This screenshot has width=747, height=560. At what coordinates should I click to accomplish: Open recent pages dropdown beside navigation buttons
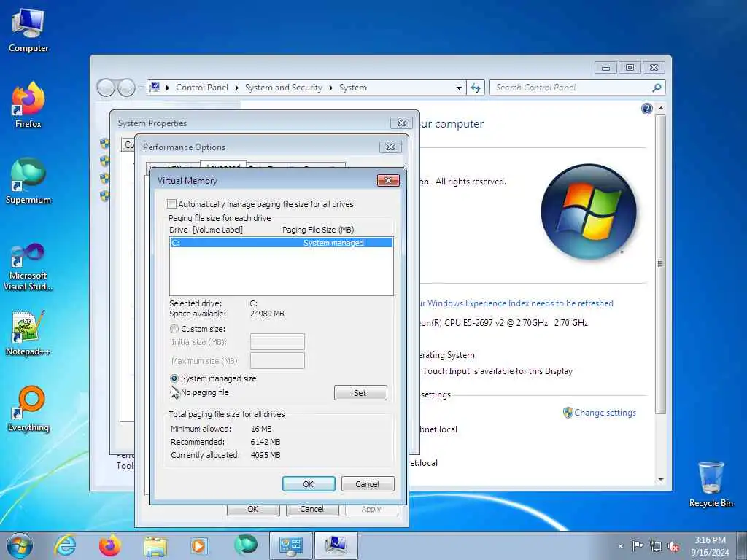click(x=141, y=88)
